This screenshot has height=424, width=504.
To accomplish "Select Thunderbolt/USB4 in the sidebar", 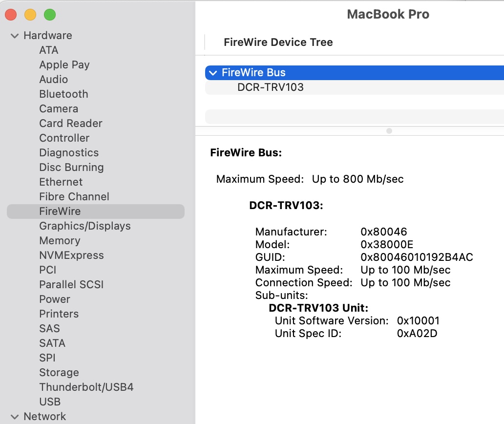I will coord(86,387).
